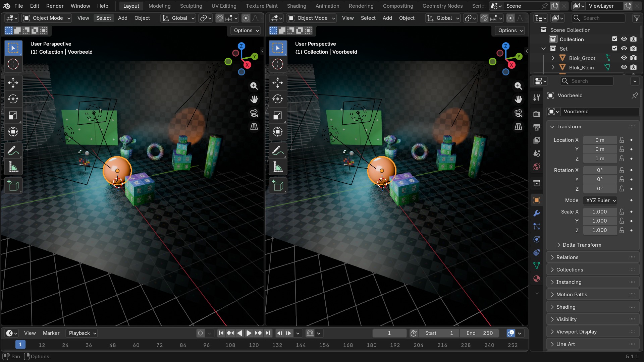Open the Modifiers properties tab wrench icon
The height and width of the screenshot is (362, 644).
click(537, 213)
